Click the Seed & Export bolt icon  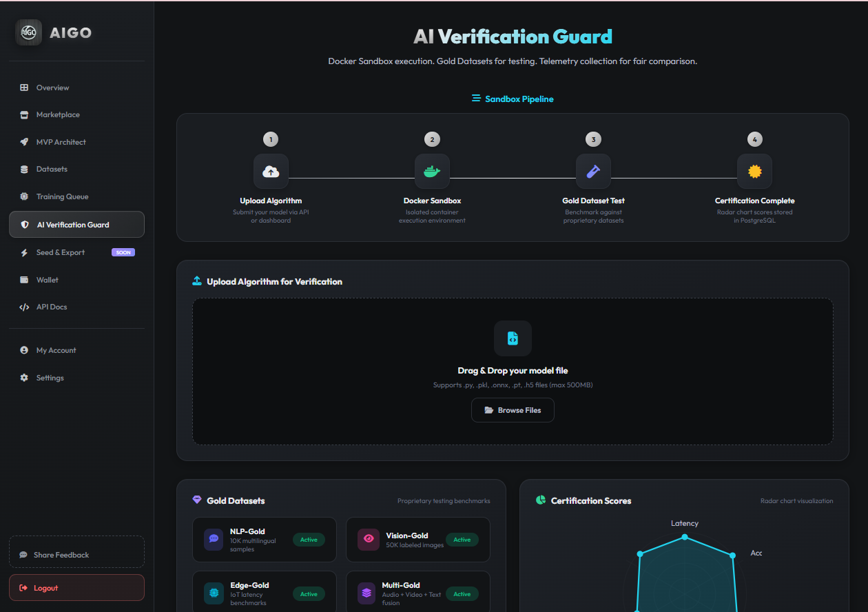coord(24,252)
